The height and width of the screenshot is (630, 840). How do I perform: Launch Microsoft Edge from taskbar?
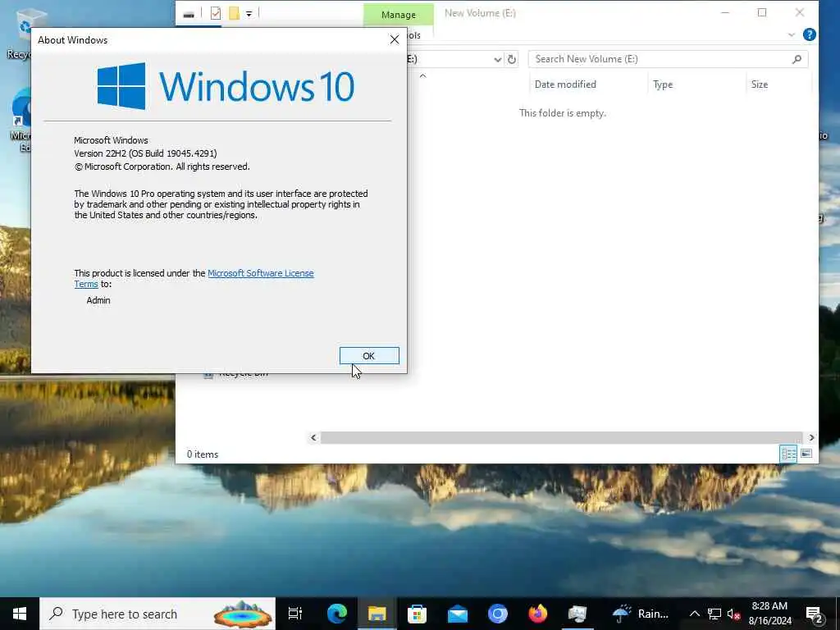(337, 614)
